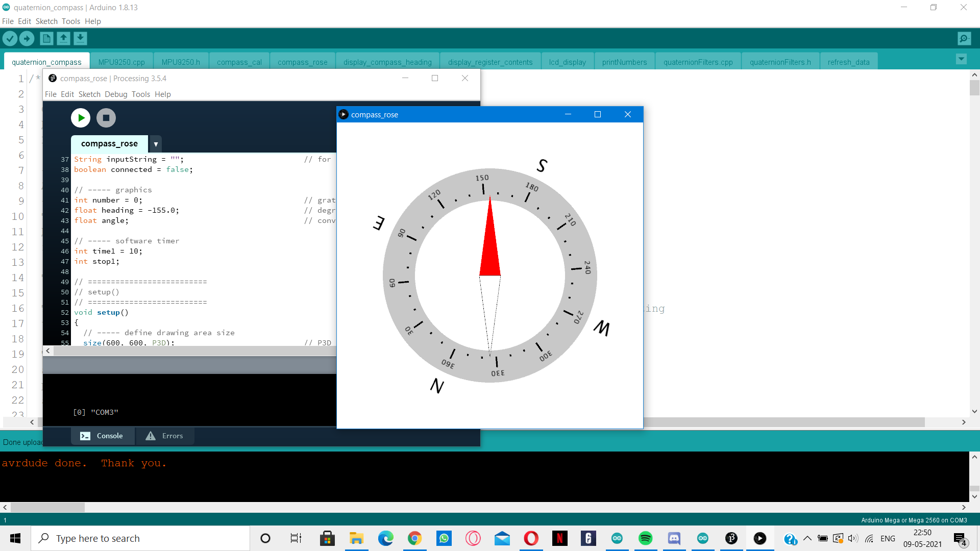
Task: Click the Arduino Upload arrow button
Action: click(27, 38)
